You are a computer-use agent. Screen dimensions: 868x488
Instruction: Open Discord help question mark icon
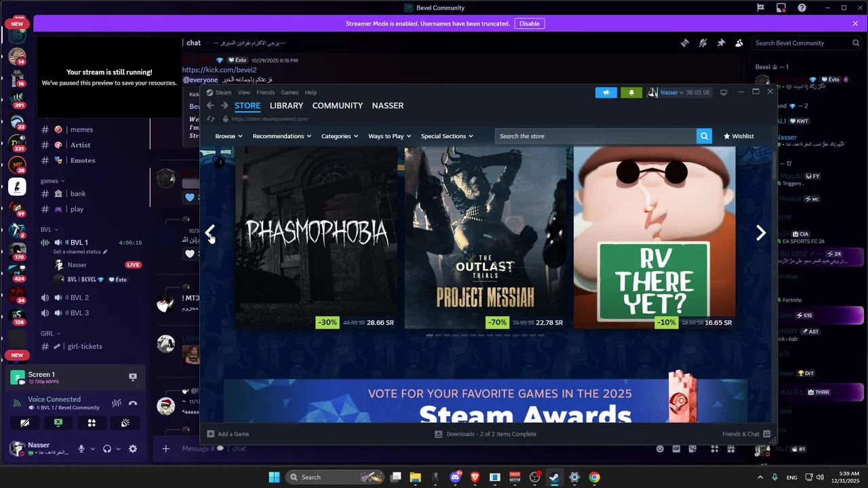click(x=802, y=7)
